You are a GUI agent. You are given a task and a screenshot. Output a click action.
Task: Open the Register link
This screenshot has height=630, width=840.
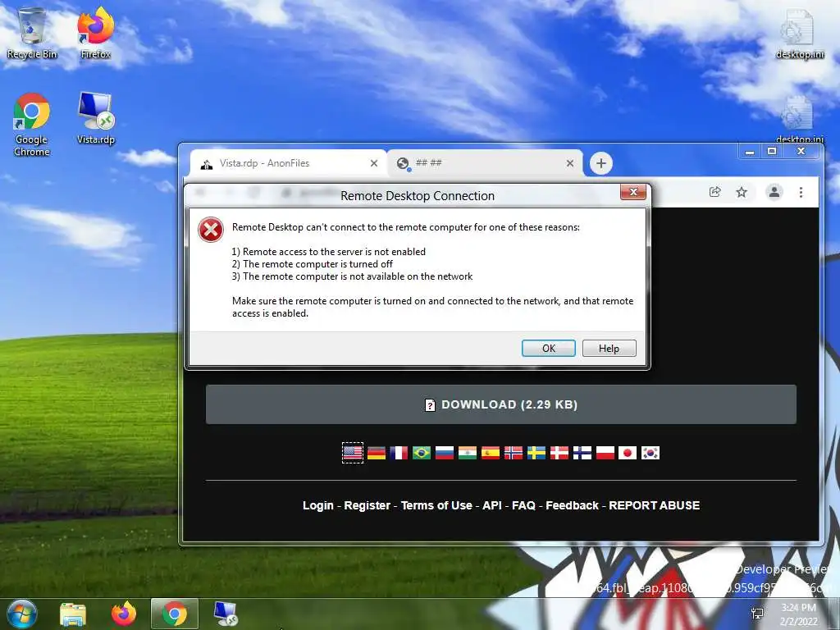coord(367,505)
